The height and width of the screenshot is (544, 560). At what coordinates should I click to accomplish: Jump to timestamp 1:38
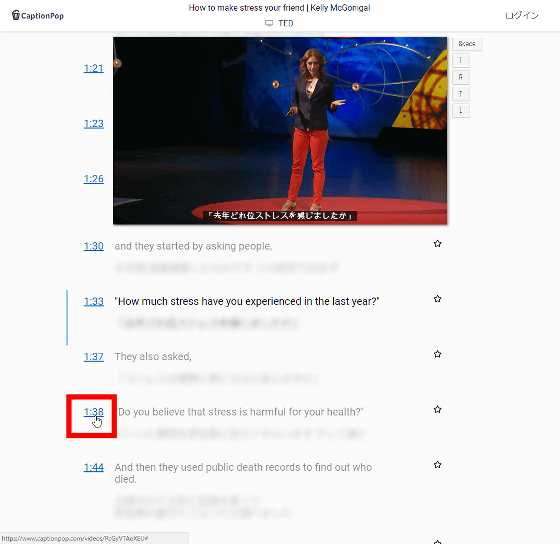(94, 412)
